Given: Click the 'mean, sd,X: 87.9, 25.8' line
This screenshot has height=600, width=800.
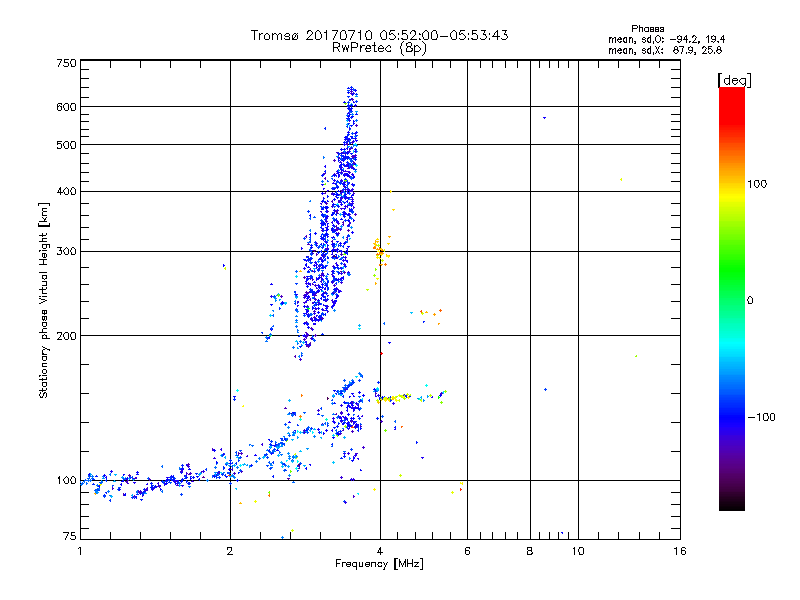Looking at the screenshot, I should pos(665,50).
